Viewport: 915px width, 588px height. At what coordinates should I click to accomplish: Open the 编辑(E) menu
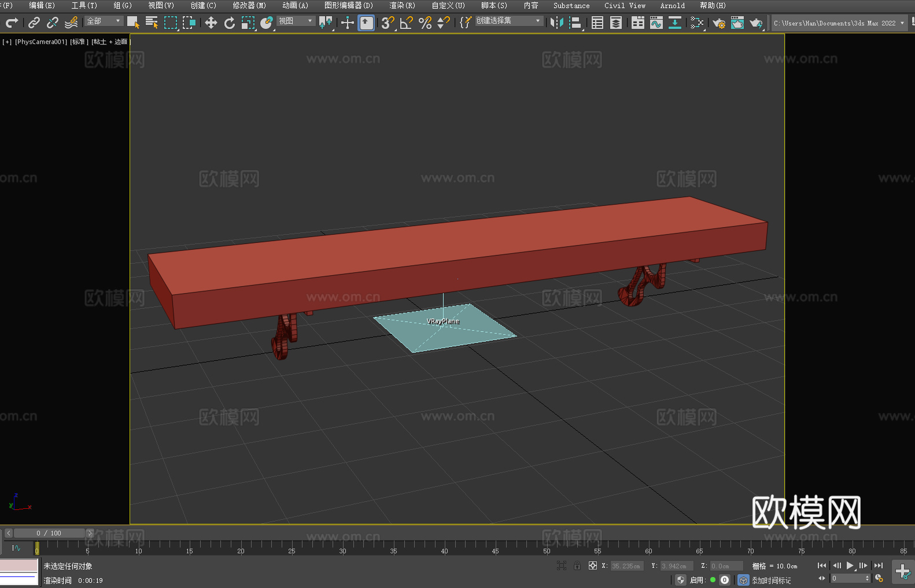42,5
